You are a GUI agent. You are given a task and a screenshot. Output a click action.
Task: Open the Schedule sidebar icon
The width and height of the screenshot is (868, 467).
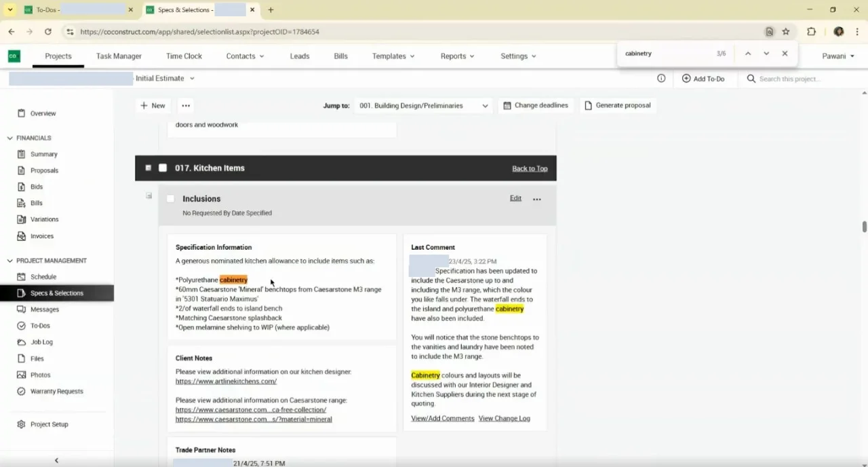coord(22,277)
